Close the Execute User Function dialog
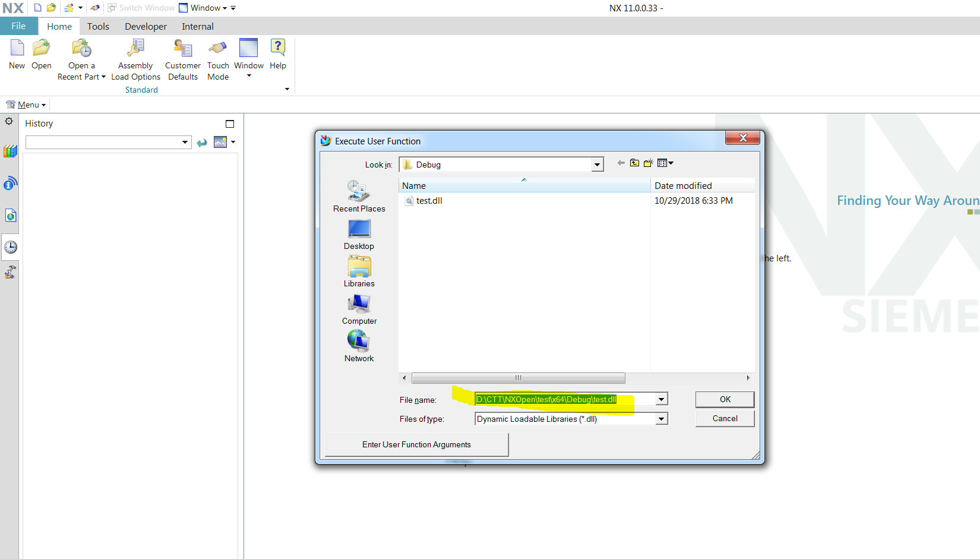Viewport: 980px width, 559px height. [742, 138]
